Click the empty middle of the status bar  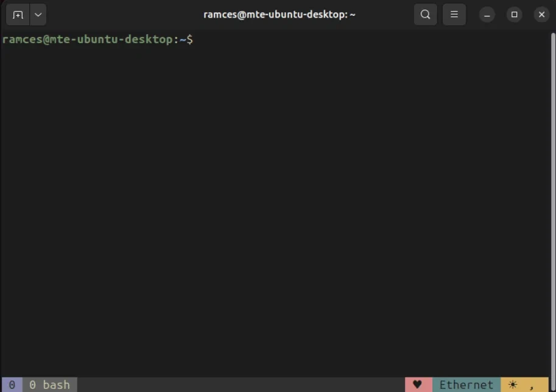coord(244,385)
